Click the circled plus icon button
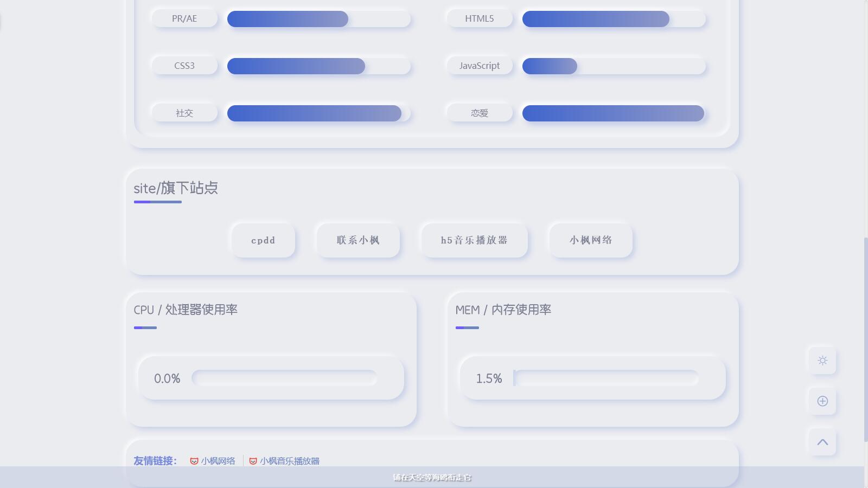 pos(822,401)
